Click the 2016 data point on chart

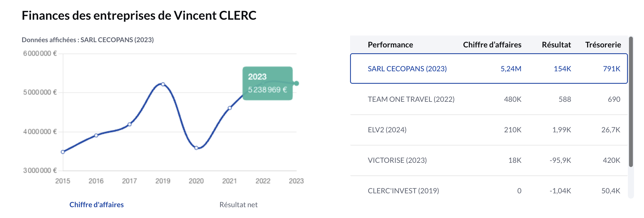point(96,135)
